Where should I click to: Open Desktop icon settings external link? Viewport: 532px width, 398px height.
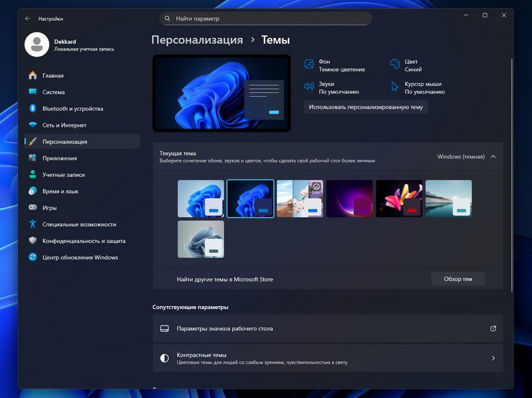[x=493, y=328]
